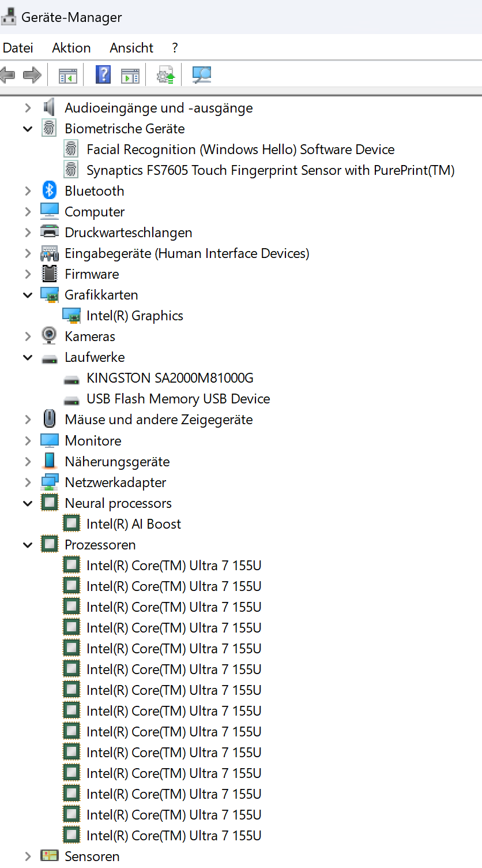482x868 pixels.
Task: Expand the Audioeingänge und -ausgänge node
Action: pyautogui.click(x=28, y=107)
